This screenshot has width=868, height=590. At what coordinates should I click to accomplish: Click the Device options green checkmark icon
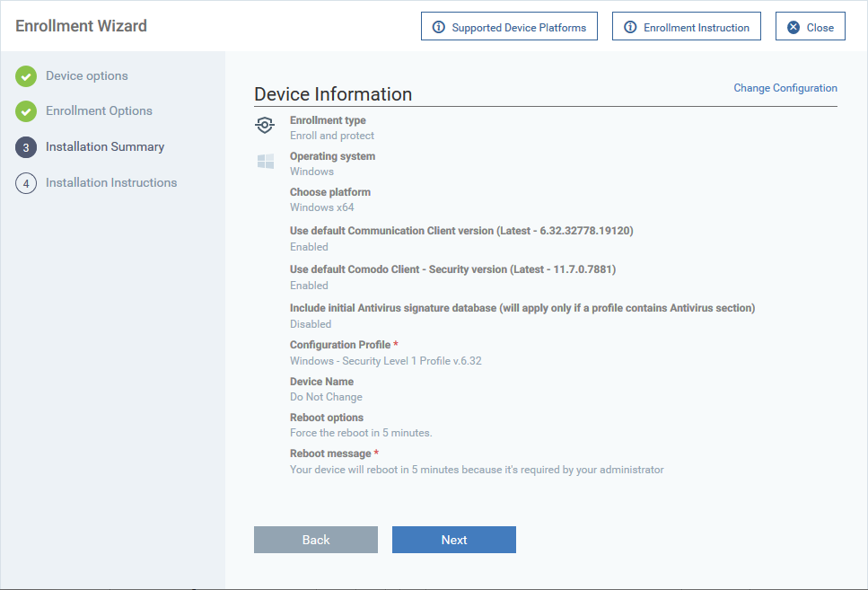26,76
